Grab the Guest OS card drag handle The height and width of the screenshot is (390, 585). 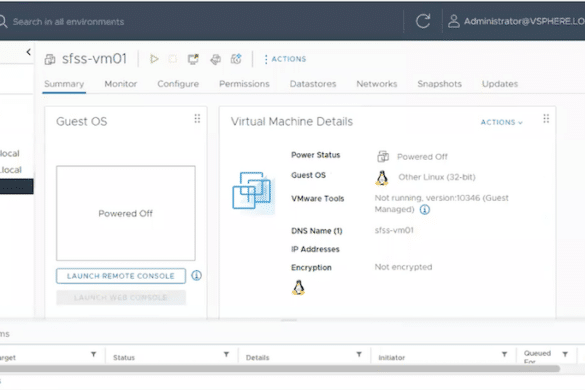pyautogui.click(x=197, y=119)
